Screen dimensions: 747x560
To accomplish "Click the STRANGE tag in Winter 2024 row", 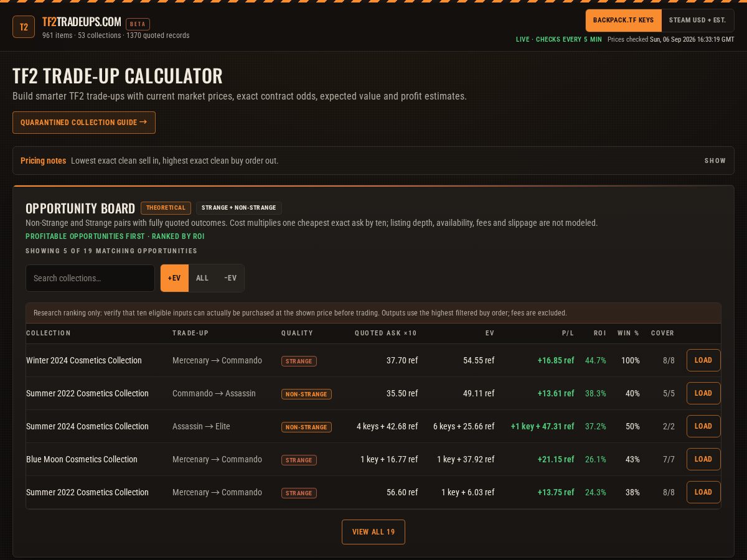I will (299, 361).
